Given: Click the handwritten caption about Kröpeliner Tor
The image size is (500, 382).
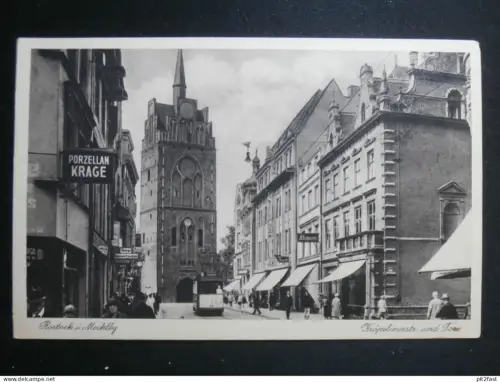Looking at the screenshot, I should click(411, 328).
